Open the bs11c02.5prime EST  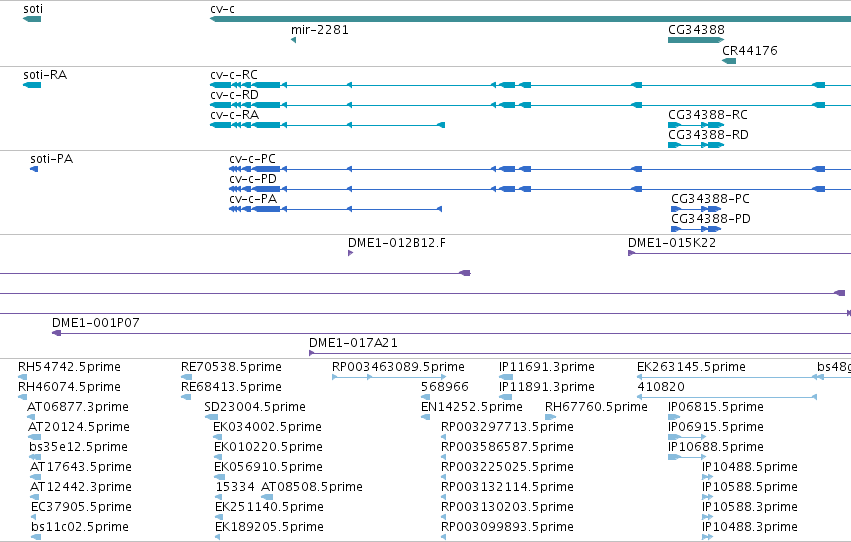[36, 537]
